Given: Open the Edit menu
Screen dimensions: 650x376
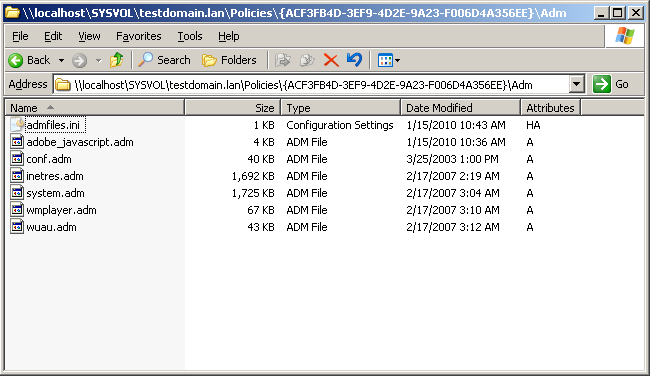Looking at the screenshot, I should click(x=53, y=36).
